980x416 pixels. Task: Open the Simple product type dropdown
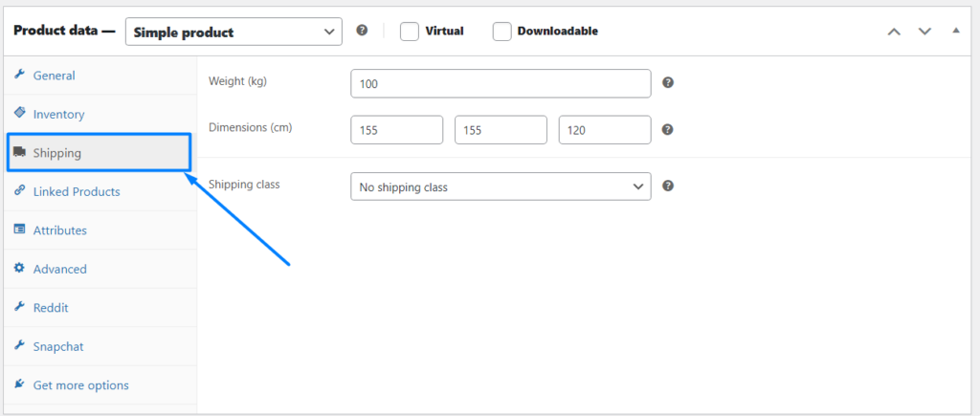tap(234, 32)
